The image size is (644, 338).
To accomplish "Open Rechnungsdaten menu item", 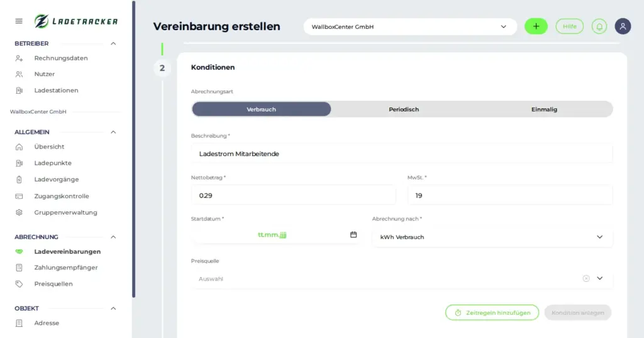I will point(61,59).
